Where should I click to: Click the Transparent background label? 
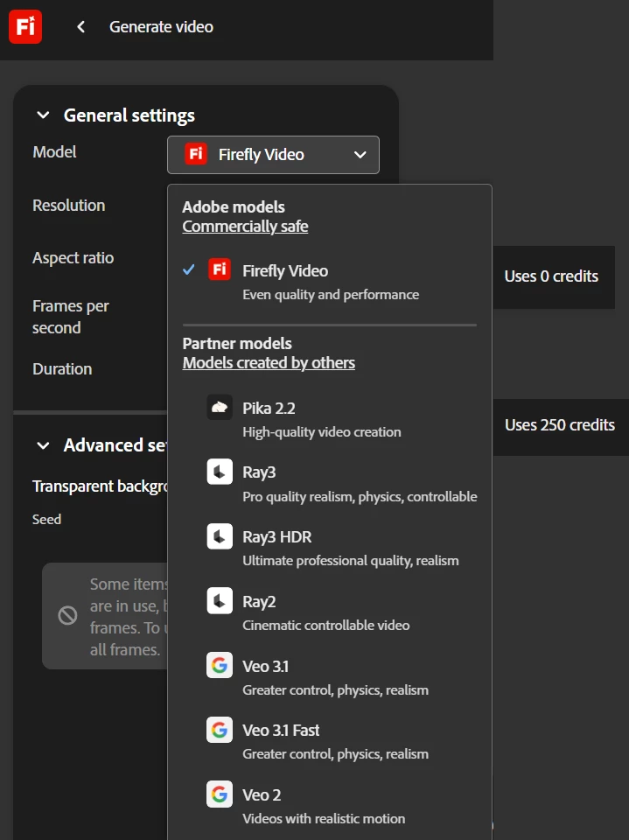(100, 486)
